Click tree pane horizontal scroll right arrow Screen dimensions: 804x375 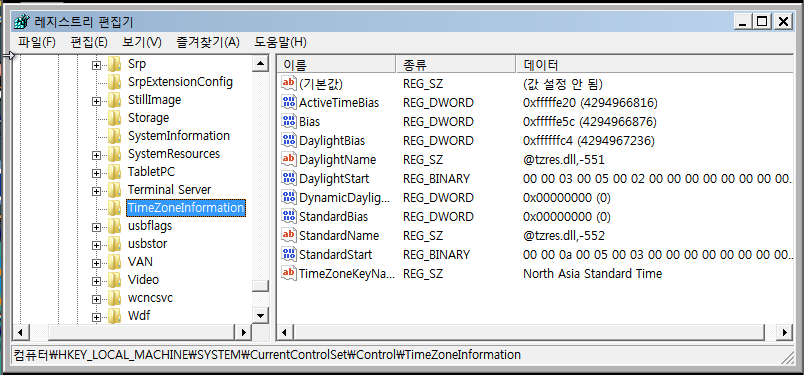click(x=243, y=332)
